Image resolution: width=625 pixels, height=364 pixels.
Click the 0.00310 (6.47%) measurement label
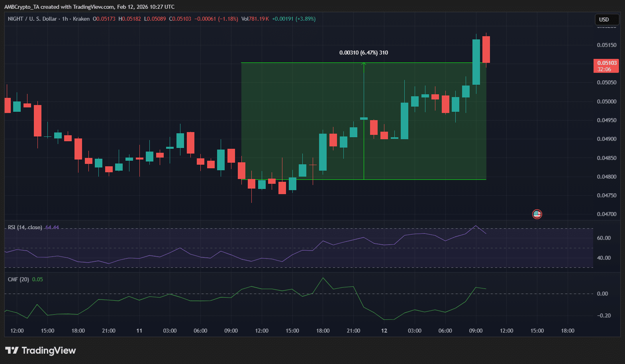363,53
